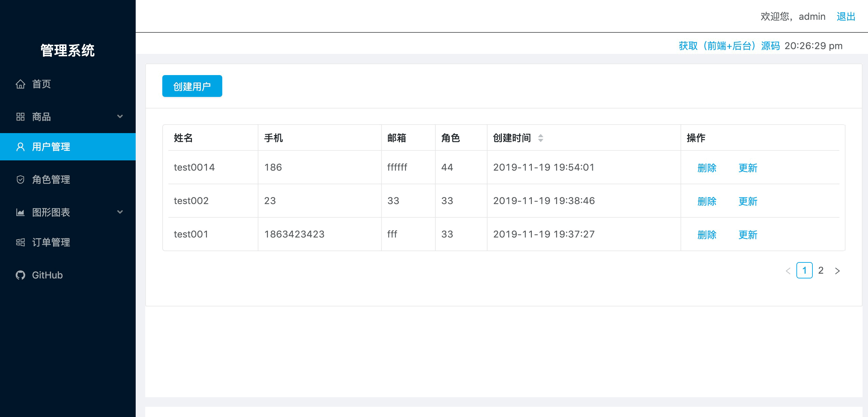Viewport: 868px width, 417px height.
Task: Open 获取（前端+后台）源码 link
Action: point(729,46)
